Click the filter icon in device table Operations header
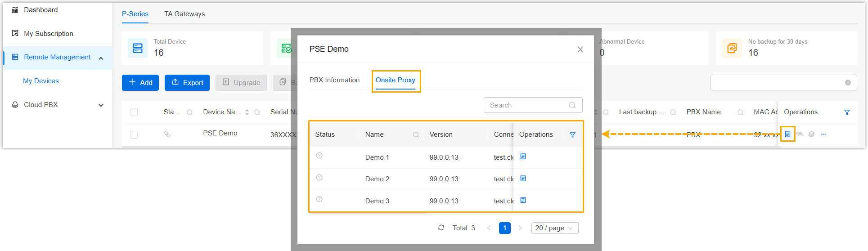 847,112
